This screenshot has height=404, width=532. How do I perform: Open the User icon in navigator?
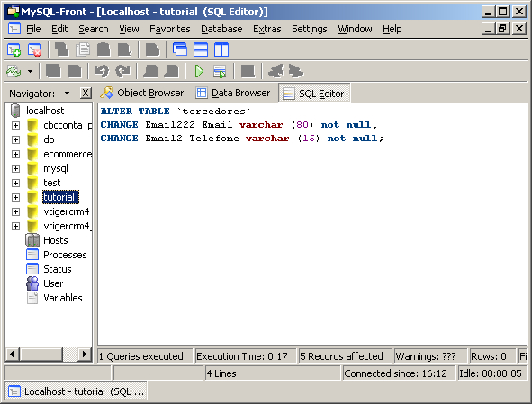(x=32, y=283)
